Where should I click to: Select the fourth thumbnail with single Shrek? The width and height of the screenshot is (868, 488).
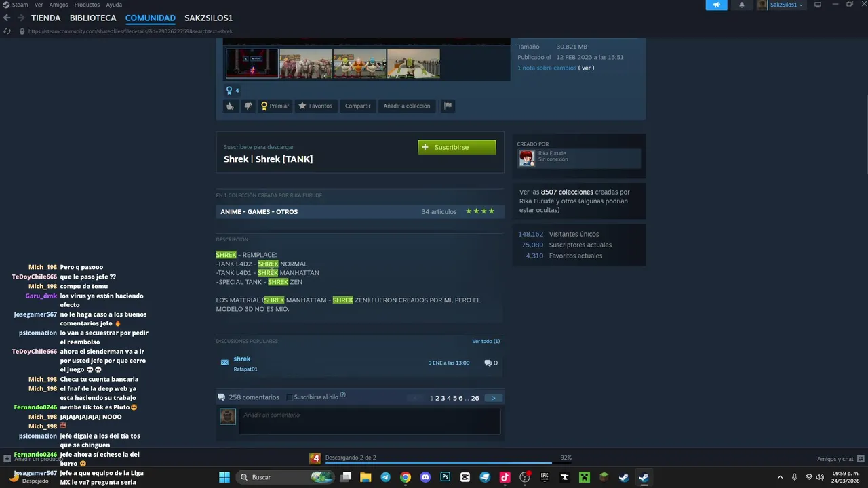coord(413,63)
